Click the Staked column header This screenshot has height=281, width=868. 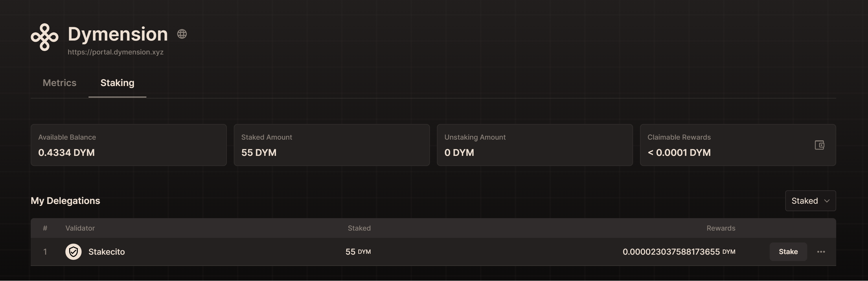pyautogui.click(x=359, y=228)
